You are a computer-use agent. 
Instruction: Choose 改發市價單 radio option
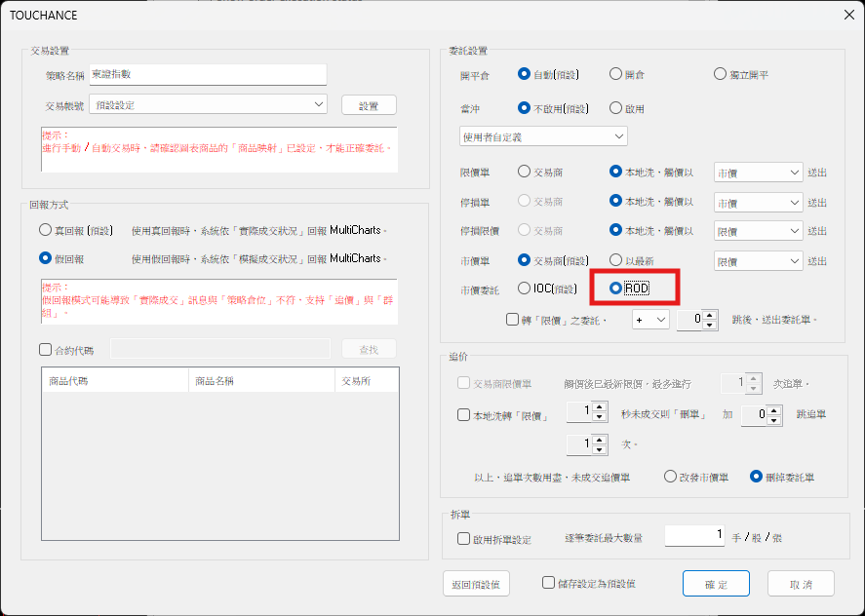coord(670,477)
